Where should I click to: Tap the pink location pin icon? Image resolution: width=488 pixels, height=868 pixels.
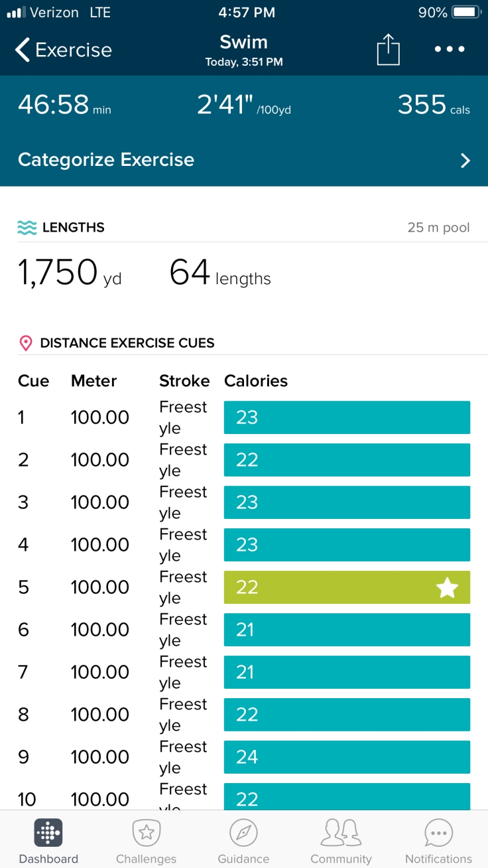coord(26,343)
